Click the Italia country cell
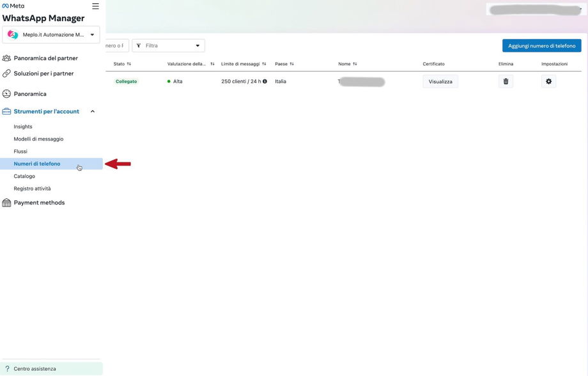Image resolution: width=588 pixels, height=376 pixels. (281, 81)
